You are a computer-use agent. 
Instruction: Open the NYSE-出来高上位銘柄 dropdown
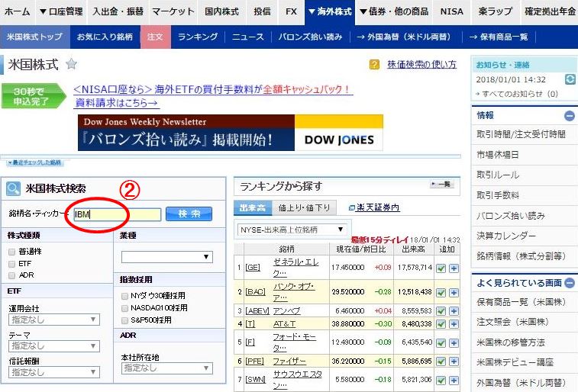(x=292, y=230)
